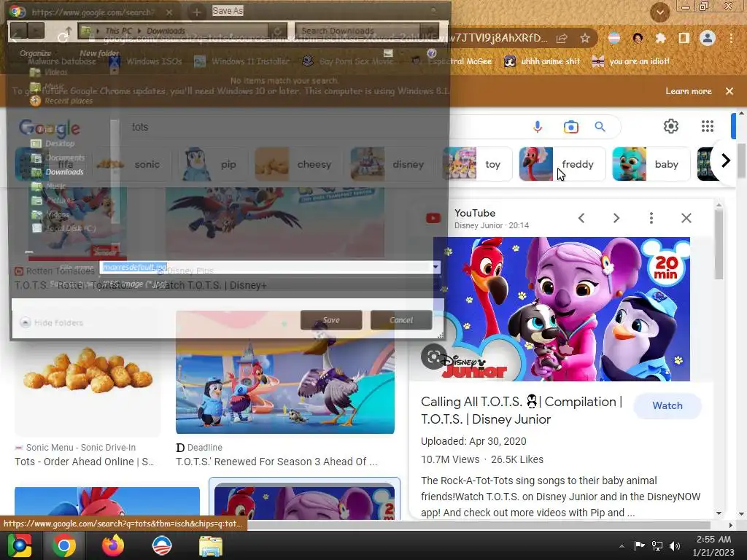
Task: Select Recent places in dialog tree
Action: 61,101
